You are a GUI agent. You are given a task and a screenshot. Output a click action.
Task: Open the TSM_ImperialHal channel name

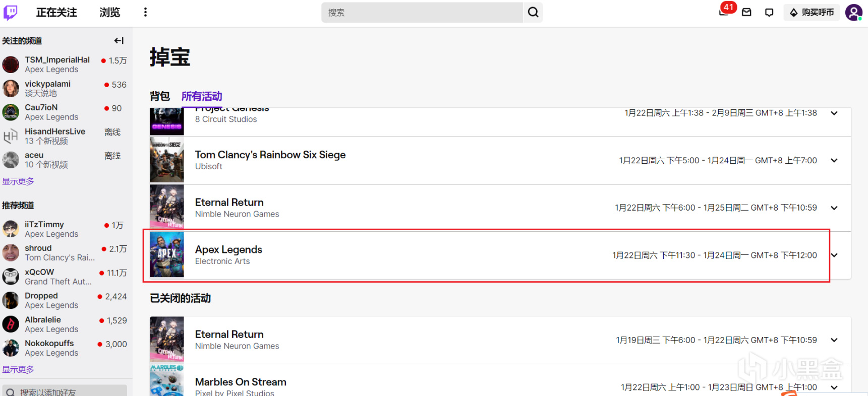coord(57,59)
